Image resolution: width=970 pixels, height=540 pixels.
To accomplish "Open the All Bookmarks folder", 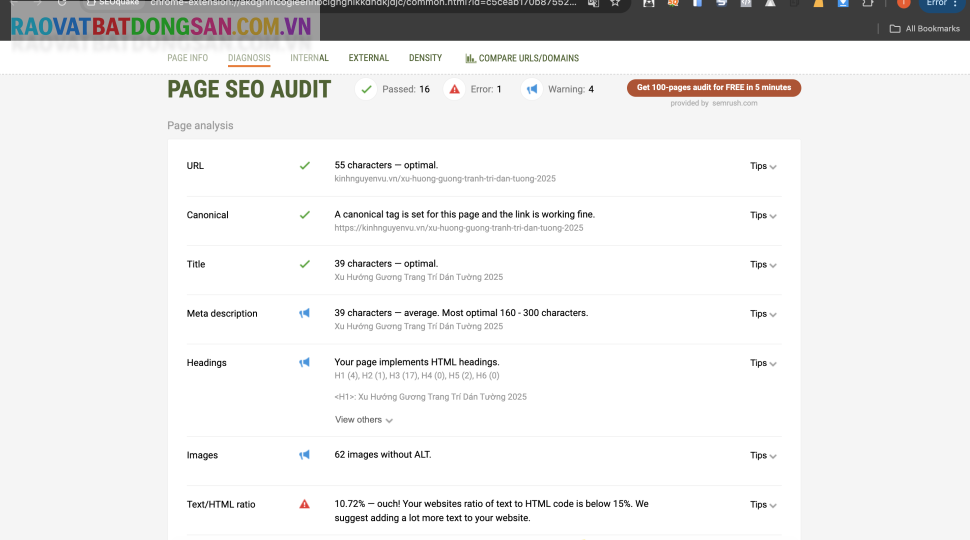I will (924, 29).
